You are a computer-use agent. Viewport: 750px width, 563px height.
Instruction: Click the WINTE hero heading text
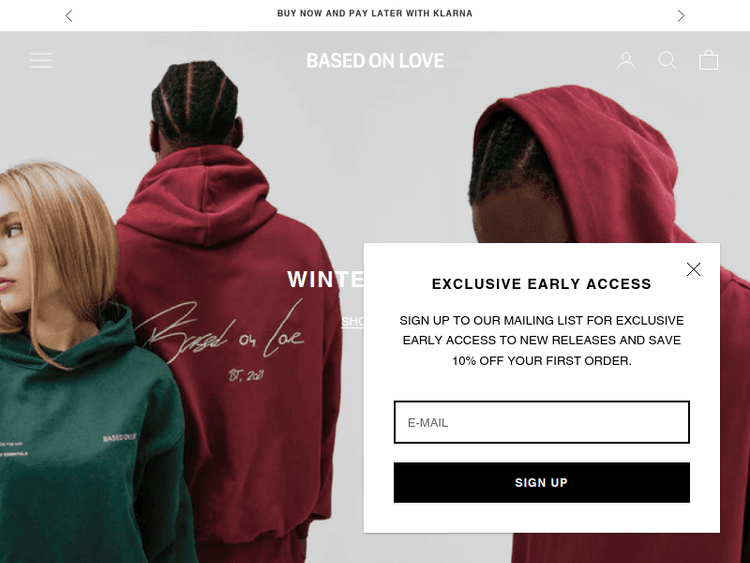tap(325, 279)
